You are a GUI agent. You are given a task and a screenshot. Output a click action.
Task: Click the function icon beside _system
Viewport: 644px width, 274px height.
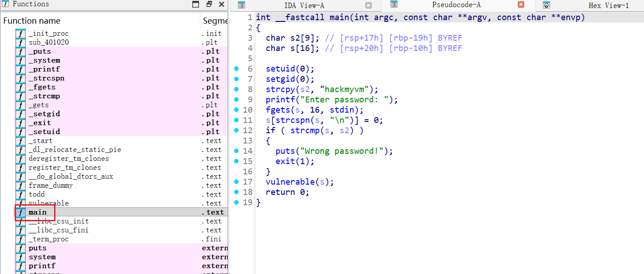[x=21, y=60]
